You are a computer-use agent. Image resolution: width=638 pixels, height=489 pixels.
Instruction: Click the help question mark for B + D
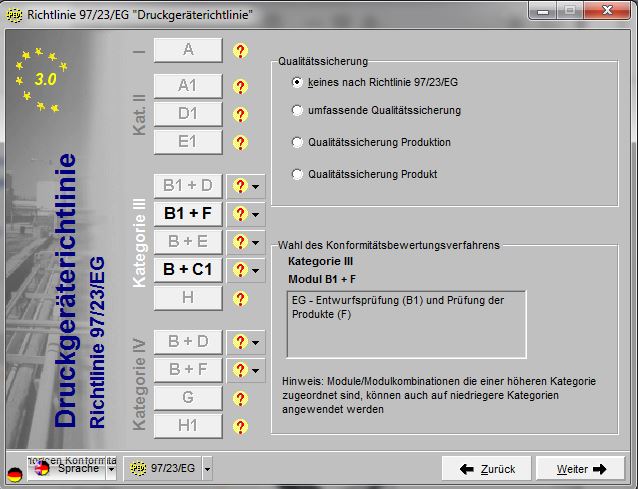240,342
